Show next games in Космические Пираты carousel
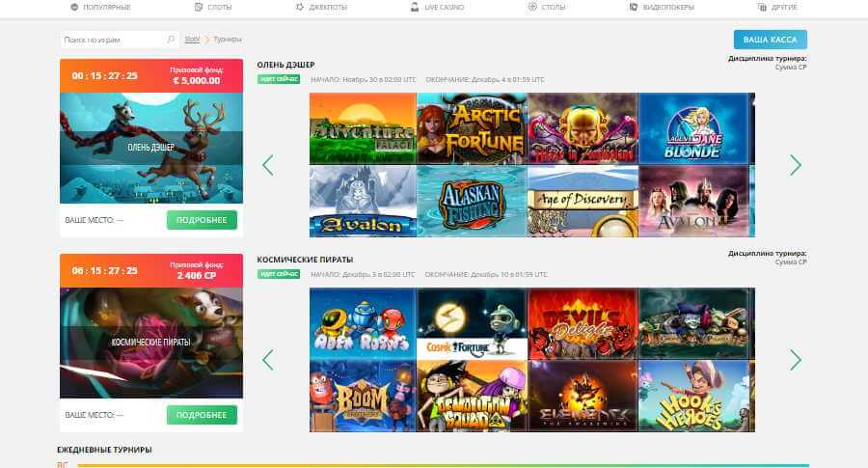The height and width of the screenshot is (468, 868). tap(796, 360)
